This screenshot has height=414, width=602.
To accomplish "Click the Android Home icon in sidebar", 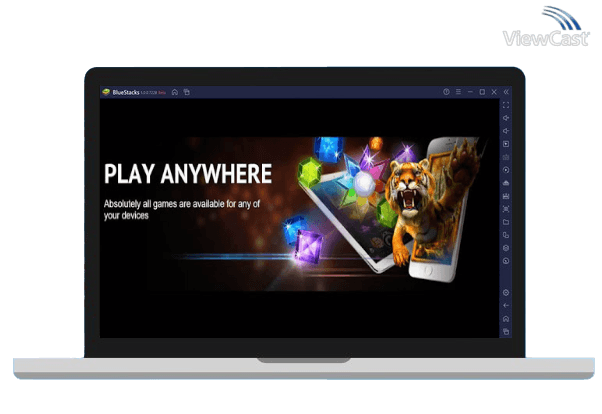I will (x=506, y=319).
